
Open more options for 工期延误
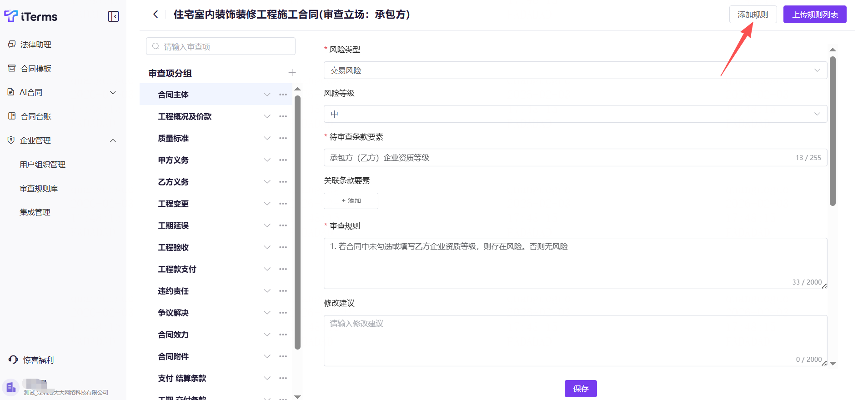click(x=283, y=225)
